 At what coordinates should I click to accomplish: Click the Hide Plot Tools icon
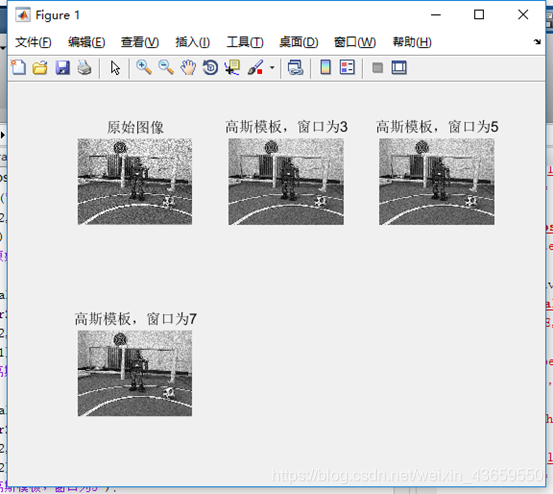tap(377, 67)
